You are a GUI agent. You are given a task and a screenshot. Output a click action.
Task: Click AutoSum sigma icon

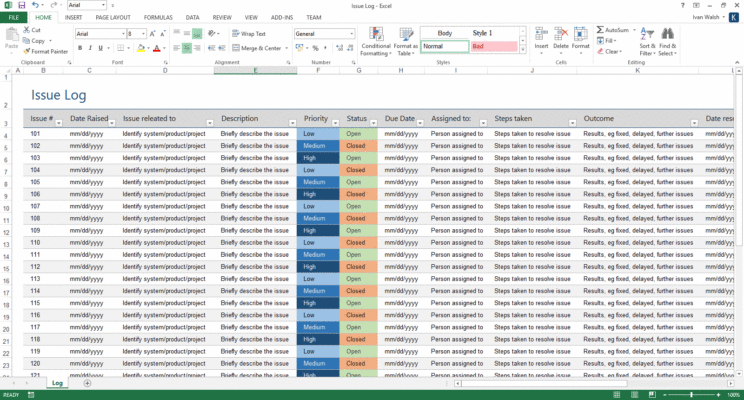click(x=600, y=30)
